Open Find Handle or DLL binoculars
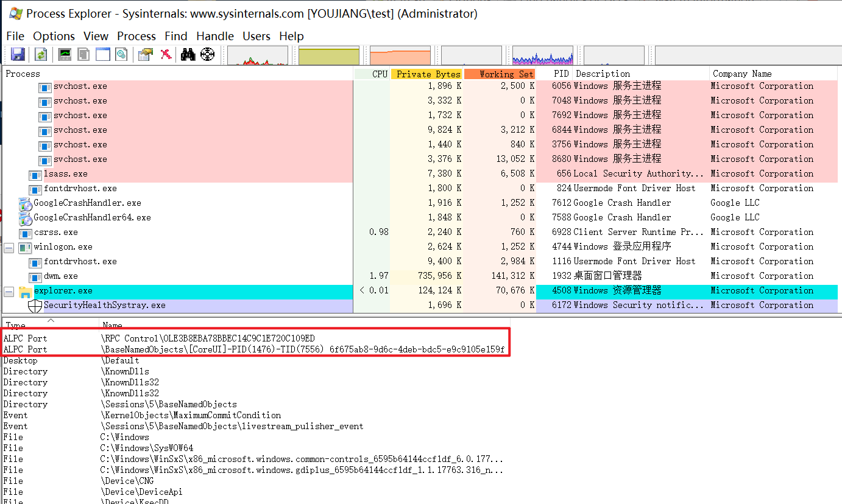The width and height of the screenshot is (842, 504). click(188, 54)
